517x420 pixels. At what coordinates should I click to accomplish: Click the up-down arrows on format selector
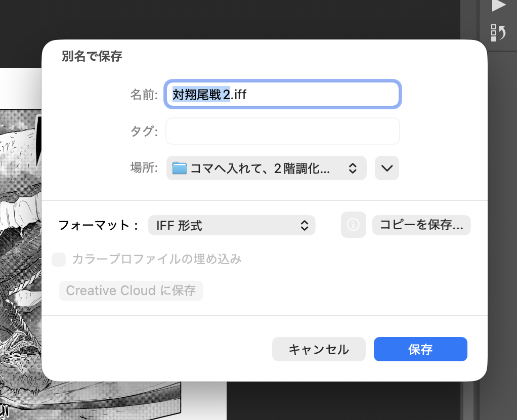(x=305, y=226)
